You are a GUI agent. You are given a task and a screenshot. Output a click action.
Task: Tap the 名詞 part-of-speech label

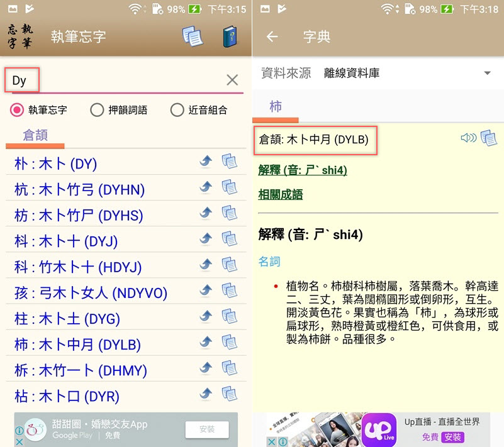269,262
